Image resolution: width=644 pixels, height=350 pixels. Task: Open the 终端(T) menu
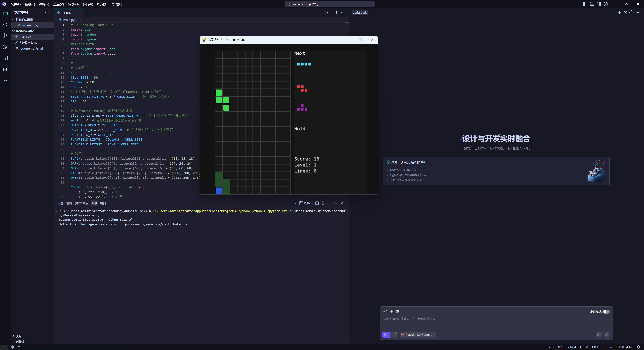coord(102,4)
